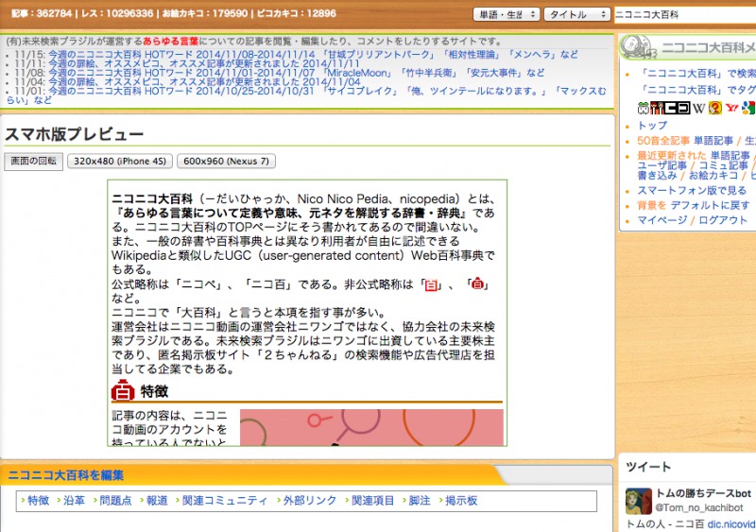Click トムの勝ちデースbot avatar image

[639, 501]
